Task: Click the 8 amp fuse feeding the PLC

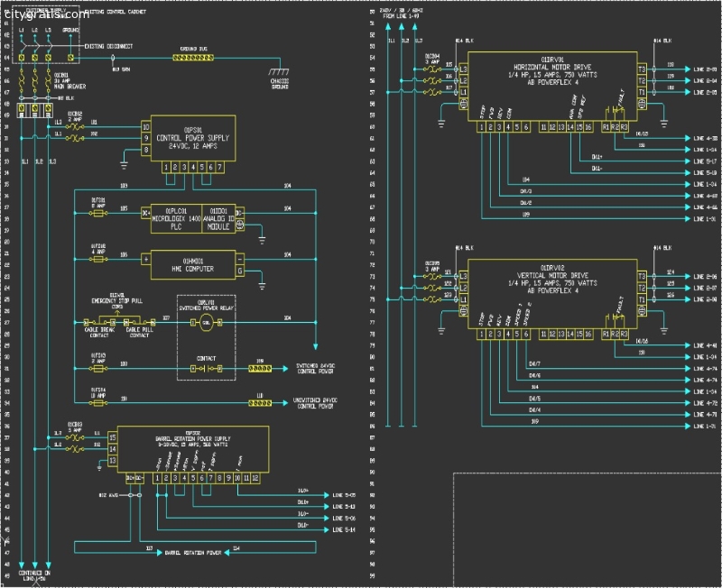Action: pyautogui.click(x=99, y=215)
